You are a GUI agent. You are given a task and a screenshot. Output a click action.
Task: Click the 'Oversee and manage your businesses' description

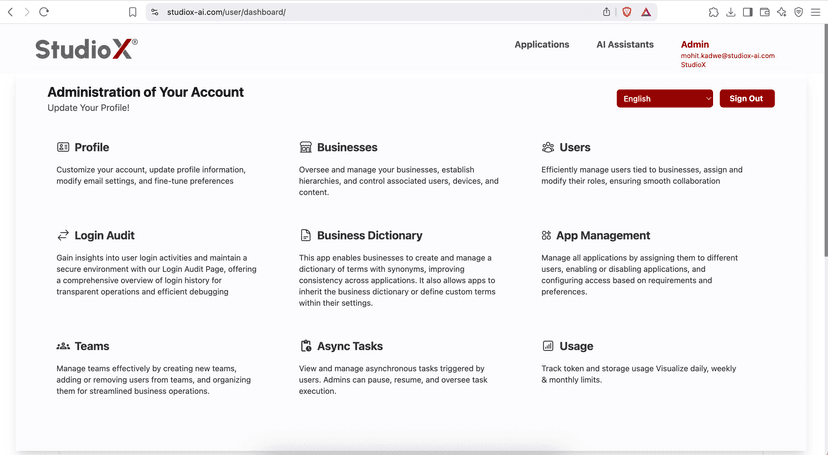[399, 181]
